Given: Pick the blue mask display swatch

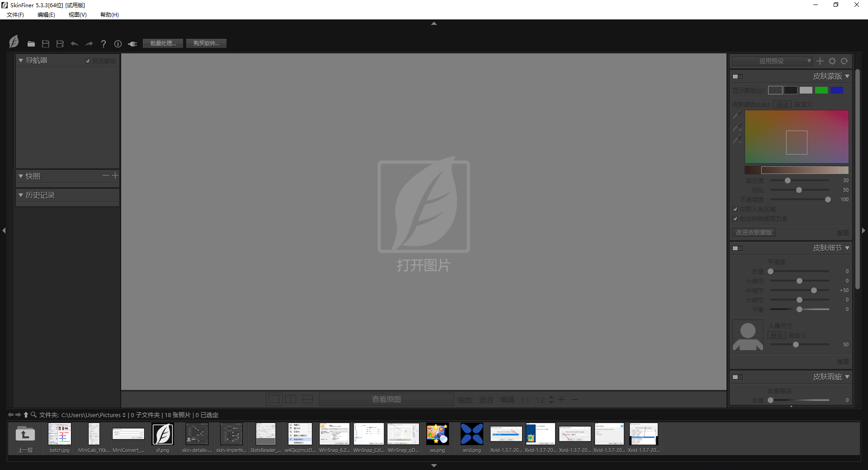Looking at the screenshot, I should click(x=836, y=90).
